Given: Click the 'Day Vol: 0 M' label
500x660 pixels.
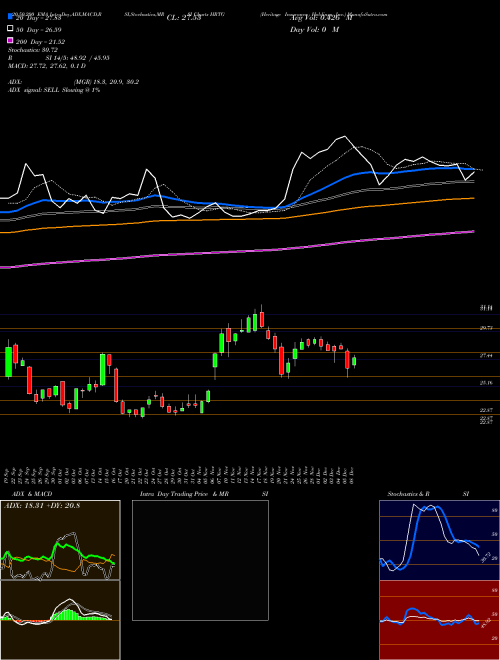Looking at the screenshot, I should click(314, 30).
